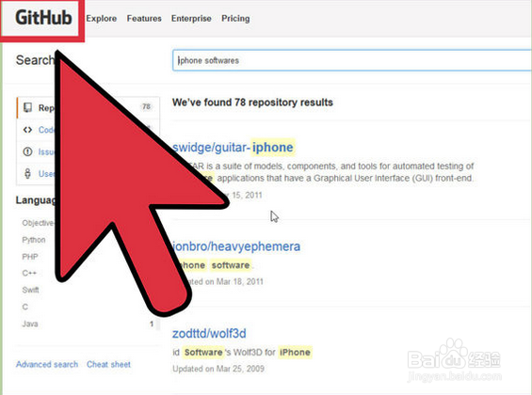Open the Features page
Viewport: 532px width, 395px height.
pyautogui.click(x=144, y=18)
